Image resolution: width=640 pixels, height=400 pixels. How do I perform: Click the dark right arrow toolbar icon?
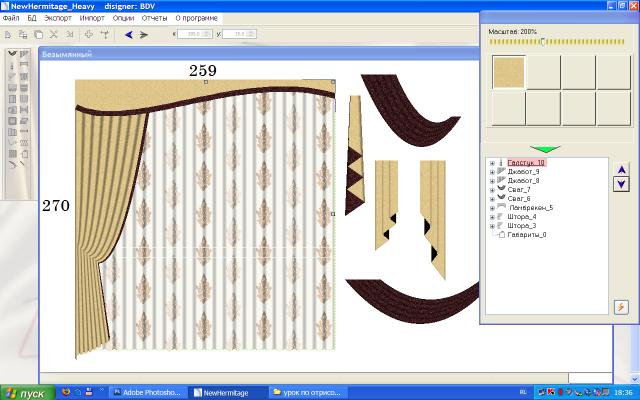pos(144,34)
